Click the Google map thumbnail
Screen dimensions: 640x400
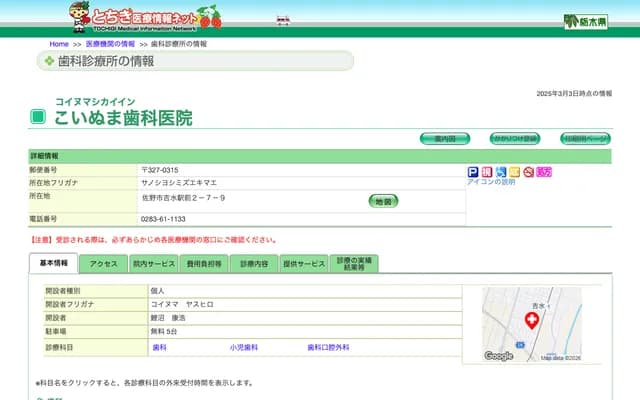point(531,324)
